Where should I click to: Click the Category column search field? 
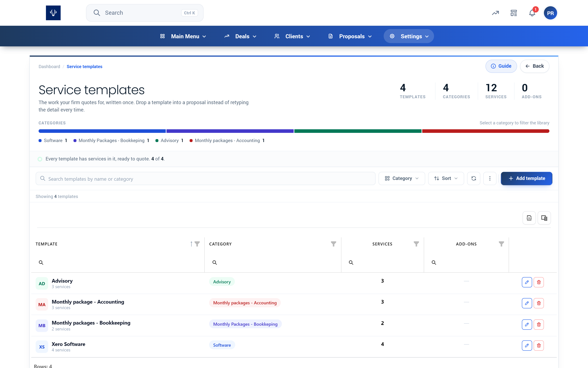[x=273, y=262]
